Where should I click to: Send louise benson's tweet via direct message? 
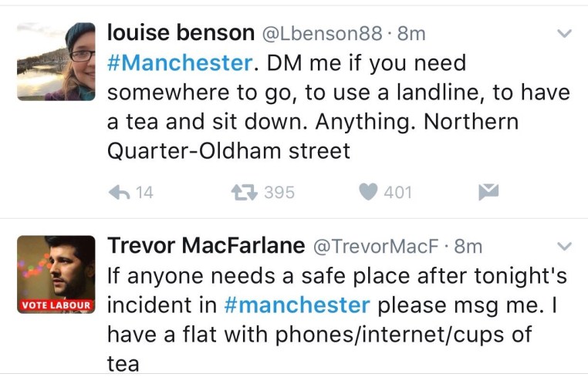[x=488, y=192]
